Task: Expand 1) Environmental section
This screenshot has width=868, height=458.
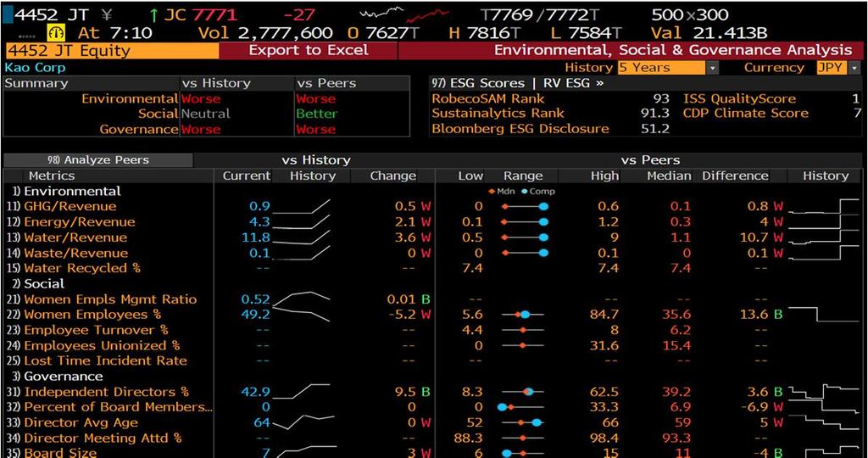Action: 64,191
